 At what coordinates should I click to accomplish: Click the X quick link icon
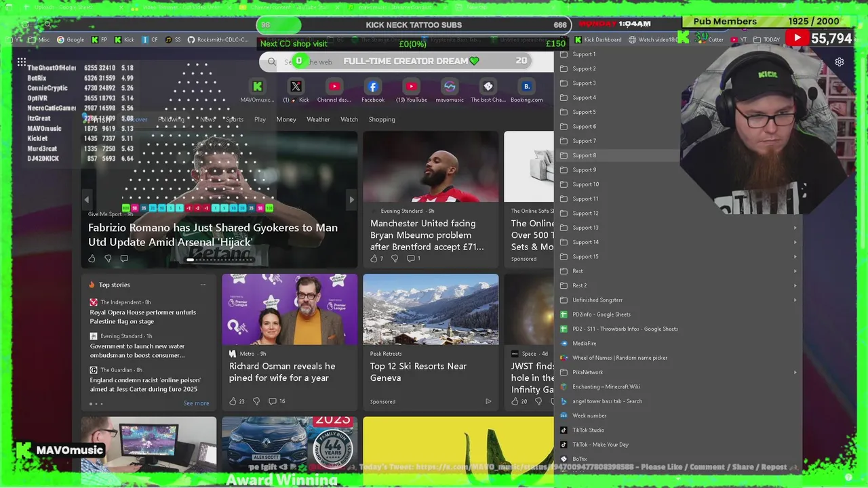click(296, 86)
